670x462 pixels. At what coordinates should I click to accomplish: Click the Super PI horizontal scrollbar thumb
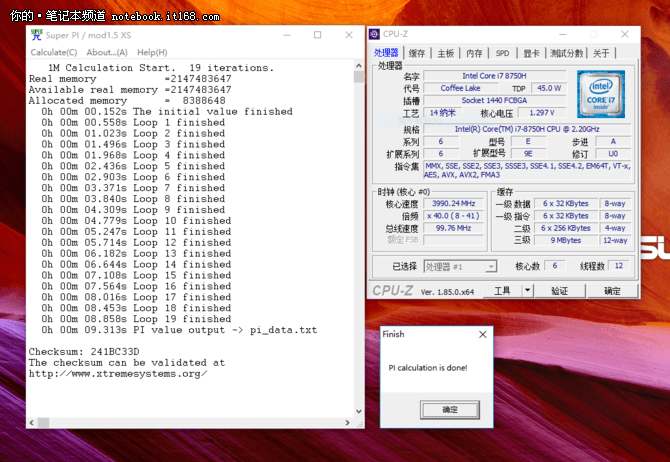[44, 423]
